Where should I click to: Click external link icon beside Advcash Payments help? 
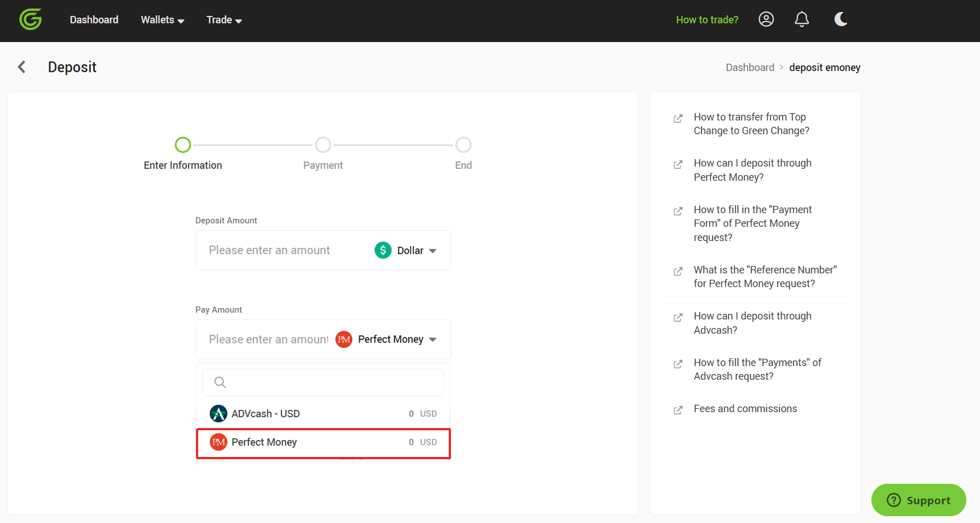tap(678, 364)
